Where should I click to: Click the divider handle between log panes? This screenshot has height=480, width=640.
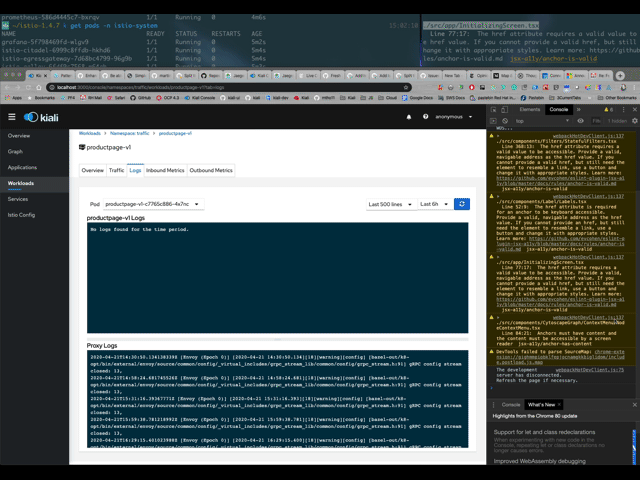278,339
